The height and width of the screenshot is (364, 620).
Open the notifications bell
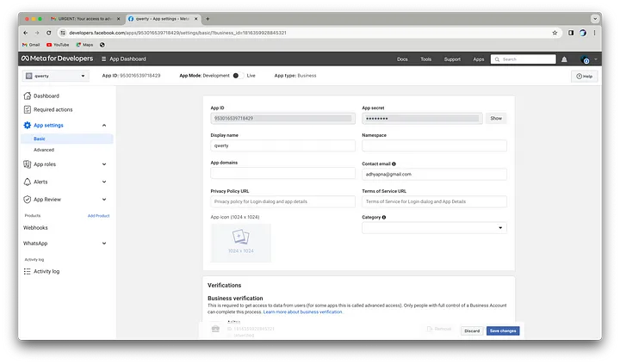click(564, 59)
